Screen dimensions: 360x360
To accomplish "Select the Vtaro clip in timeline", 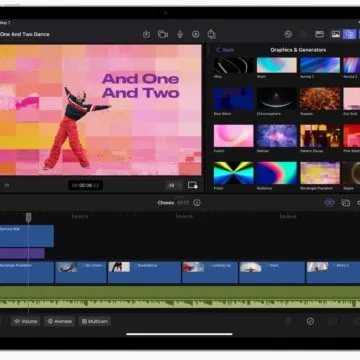I will [x=272, y=272].
